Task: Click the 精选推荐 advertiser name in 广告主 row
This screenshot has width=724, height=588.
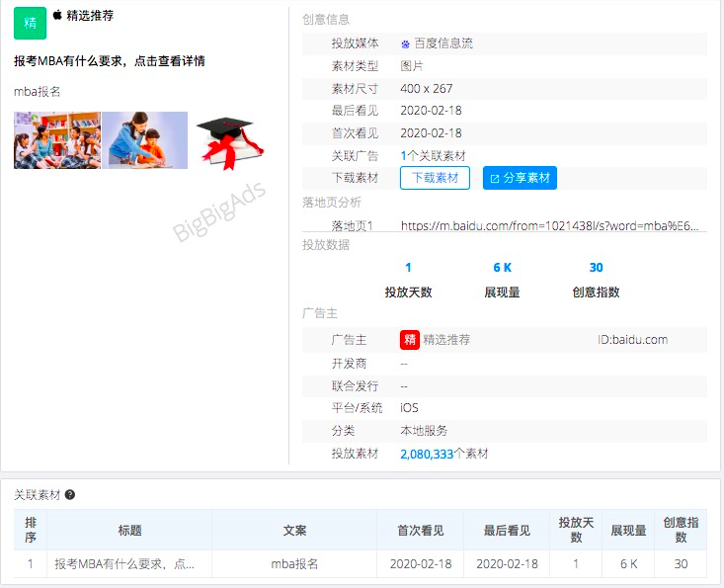Action: (x=446, y=340)
